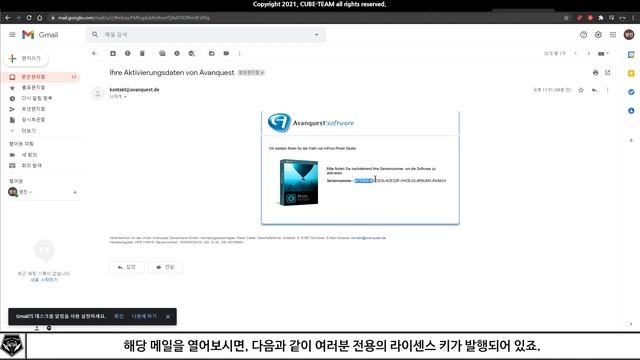Viewport: 640px width, 360px height.
Task: Click the Reply button below the email
Action: [127, 267]
